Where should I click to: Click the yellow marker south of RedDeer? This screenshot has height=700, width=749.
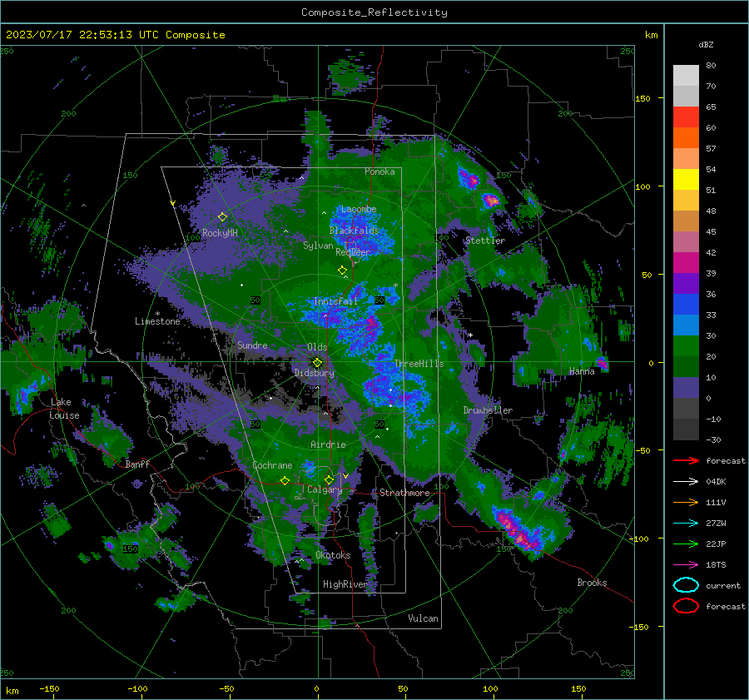(x=342, y=271)
